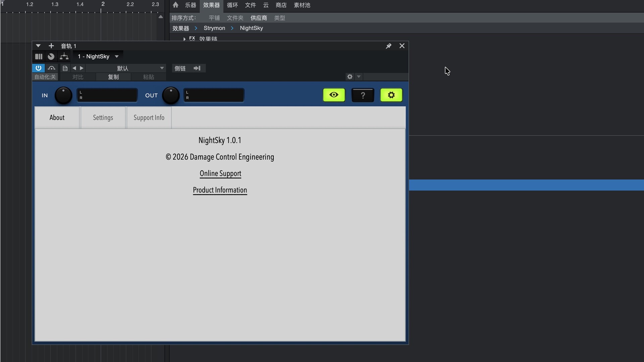644x362 pixels.
Task: Go to the browser home icon
Action: (x=175, y=5)
